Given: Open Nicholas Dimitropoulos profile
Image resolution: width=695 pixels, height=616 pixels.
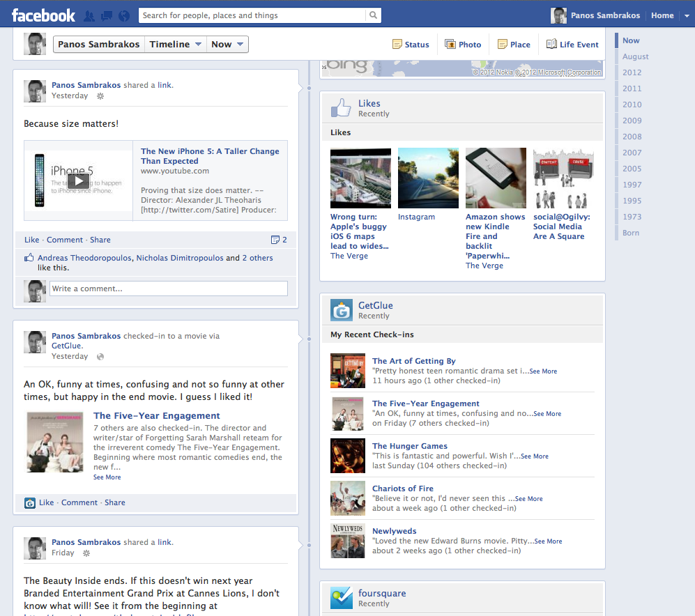Looking at the screenshot, I should 180,258.
